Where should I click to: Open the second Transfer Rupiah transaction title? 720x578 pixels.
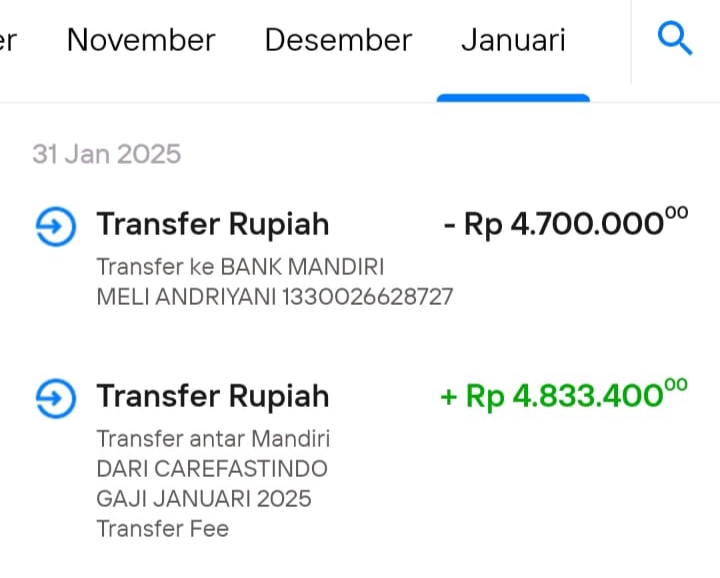[x=213, y=396]
